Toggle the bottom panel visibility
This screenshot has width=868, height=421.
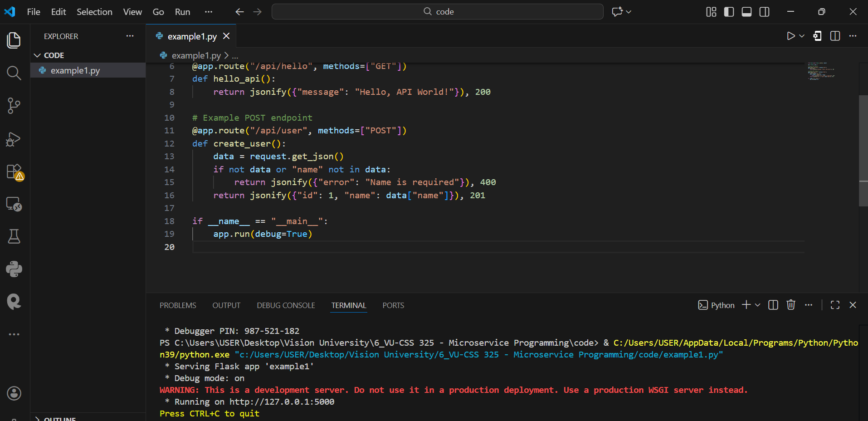click(x=746, y=12)
